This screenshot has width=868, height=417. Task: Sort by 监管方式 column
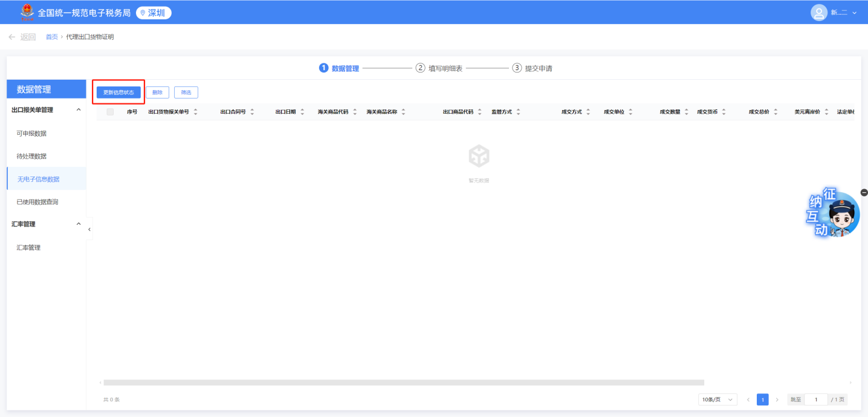(518, 112)
